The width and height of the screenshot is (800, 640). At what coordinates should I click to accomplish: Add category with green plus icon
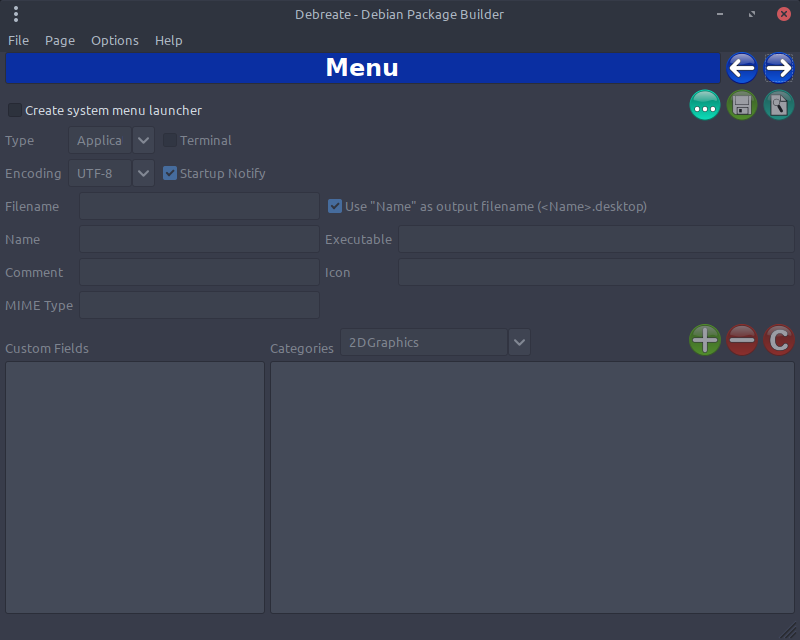(x=705, y=340)
